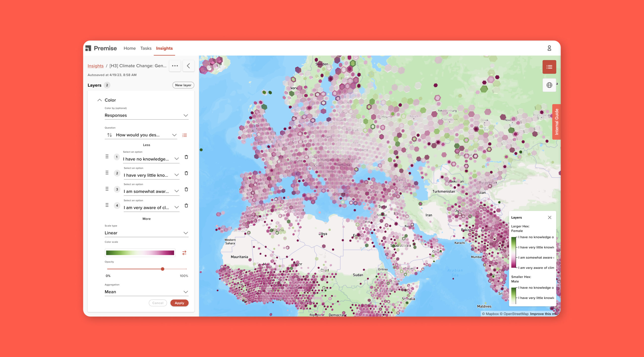Delete the 'I am very aware of cl...' option

pyautogui.click(x=186, y=206)
